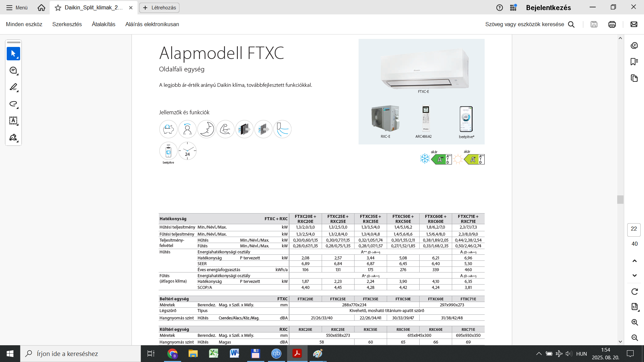
Task: Zoom in on the document
Action: point(634,322)
